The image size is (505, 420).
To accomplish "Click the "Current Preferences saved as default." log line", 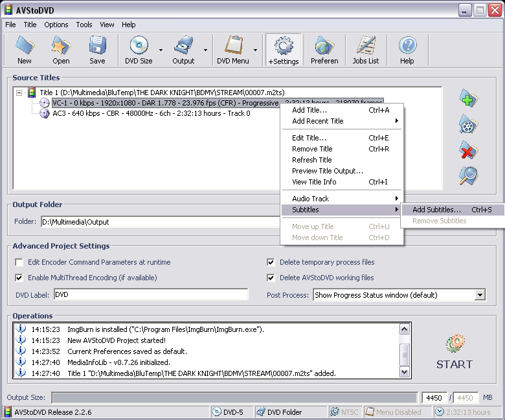I will 127,351.
